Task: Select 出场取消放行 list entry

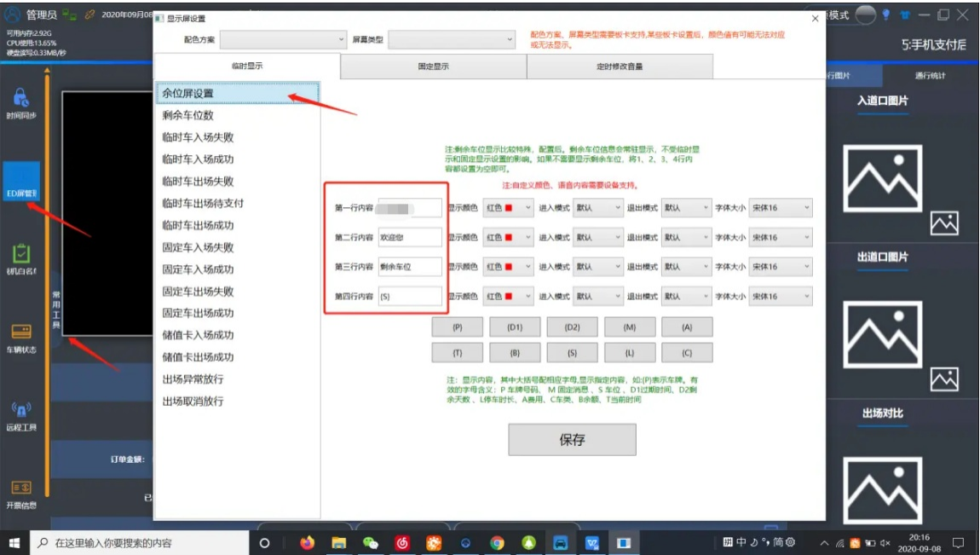Action: pos(237,402)
